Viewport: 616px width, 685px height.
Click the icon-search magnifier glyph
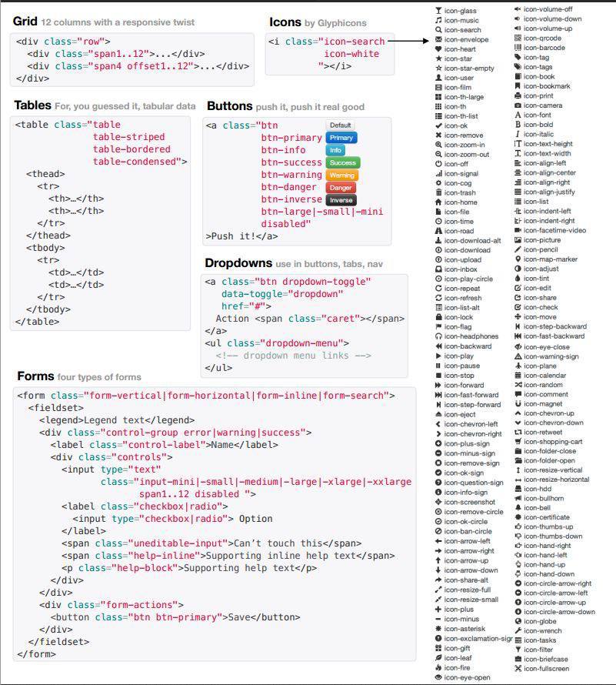pyautogui.click(x=438, y=30)
